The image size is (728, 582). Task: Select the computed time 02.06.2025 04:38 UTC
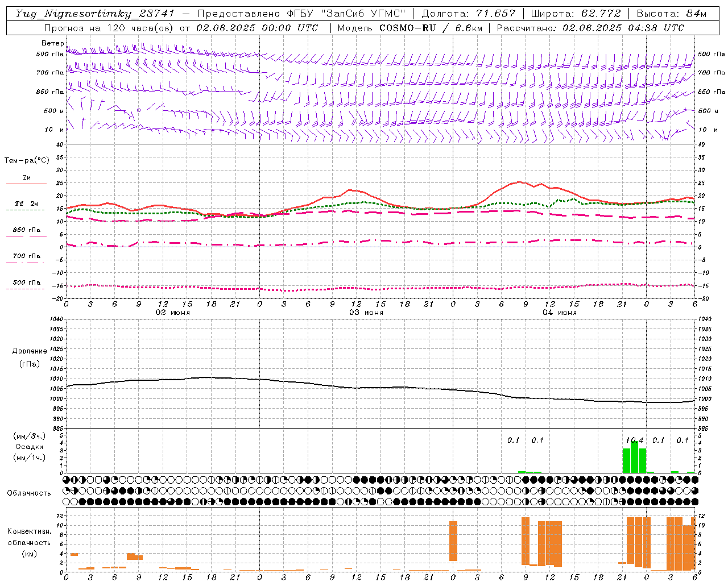[x=623, y=28]
